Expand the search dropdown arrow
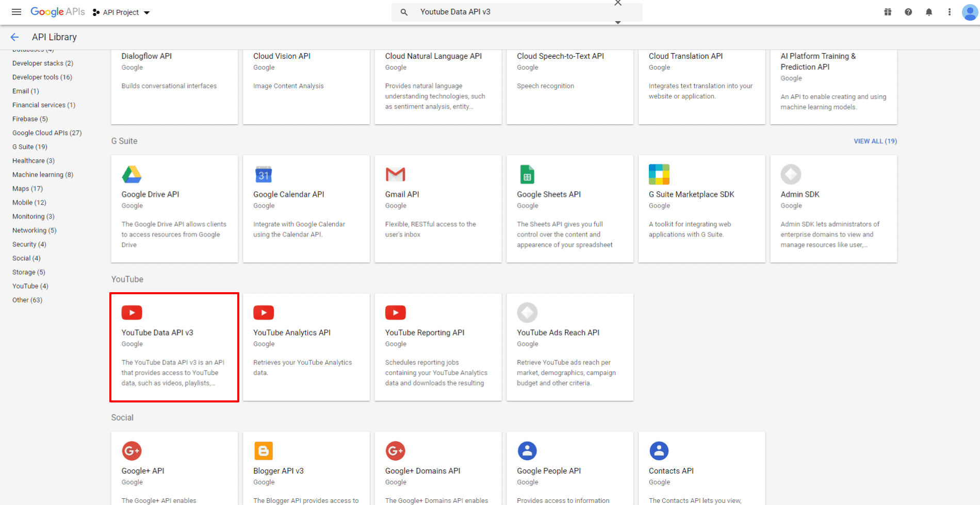The width and height of the screenshot is (980, 505). (x=618, y=22)
